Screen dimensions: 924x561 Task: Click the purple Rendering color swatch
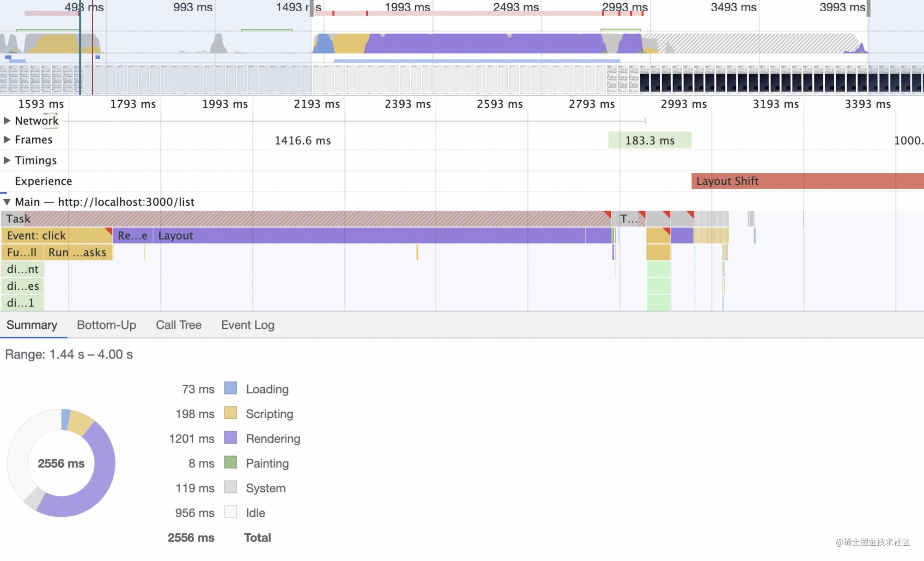tap(230, 438)
